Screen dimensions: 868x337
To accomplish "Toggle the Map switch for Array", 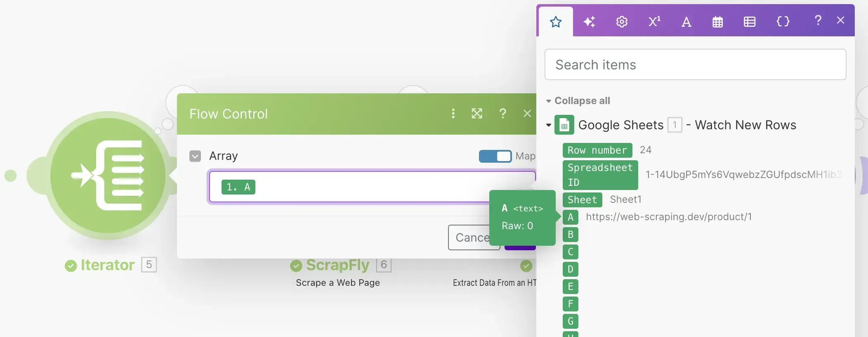I will [495, 156].
